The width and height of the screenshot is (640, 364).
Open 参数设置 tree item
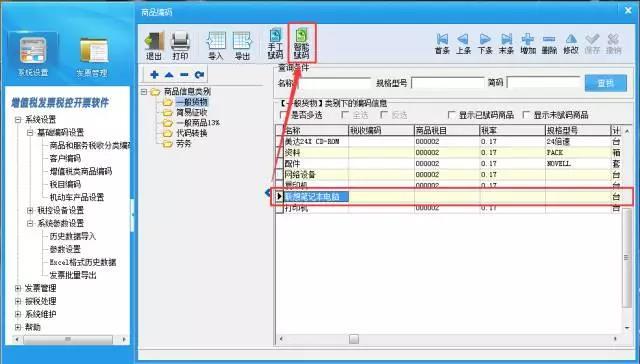click(x=65, y=249)
